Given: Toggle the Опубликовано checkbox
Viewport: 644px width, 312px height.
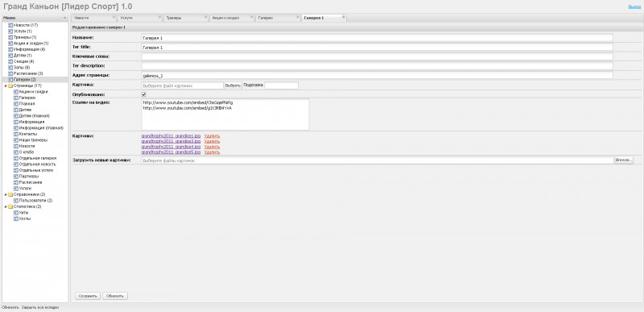Looking at the screenshot, I should 144,94.
